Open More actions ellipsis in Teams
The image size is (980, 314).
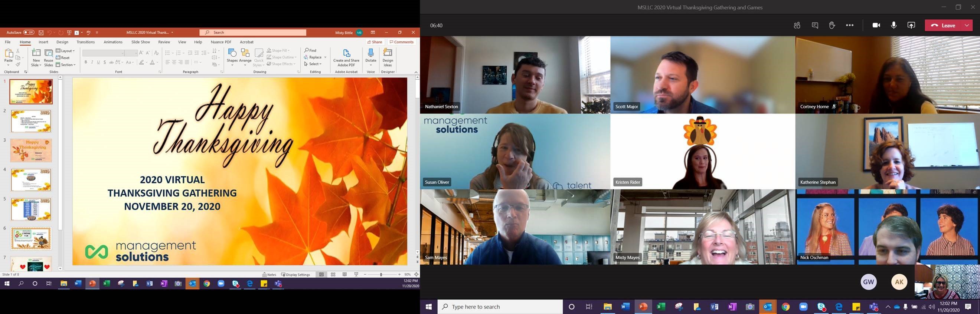click(849, 26)
